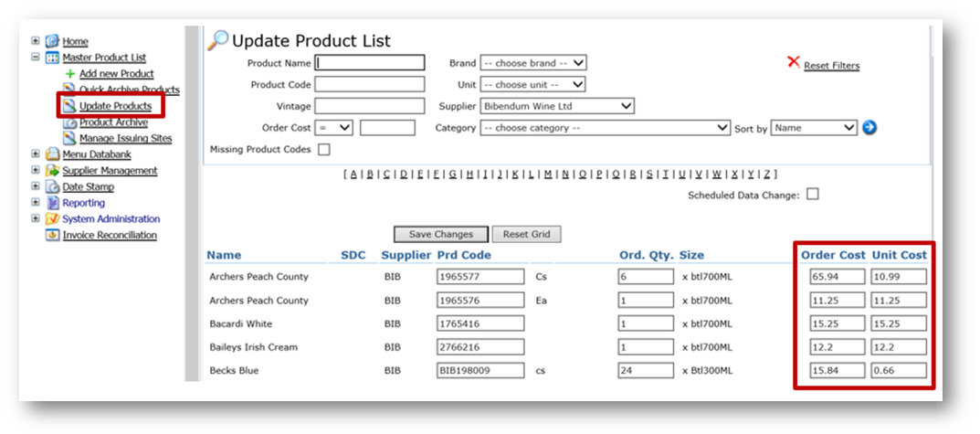Image resolution: width=980 pixels, height=434 pixels.
Task: Click the Baileys Irish Cream product name
Action: (x=254, y=347)
